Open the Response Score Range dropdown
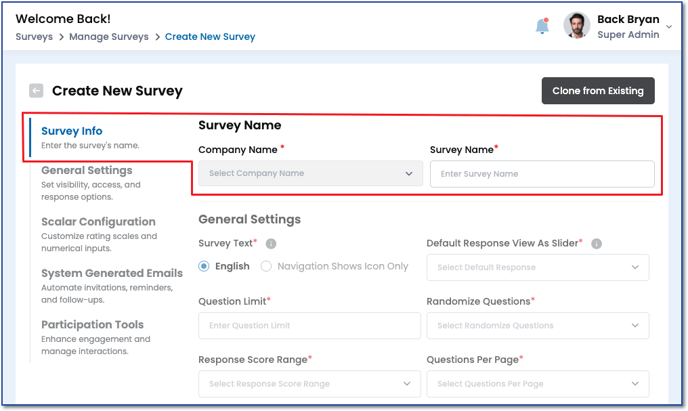Screen dimensions: 688x411 [310, 384]
